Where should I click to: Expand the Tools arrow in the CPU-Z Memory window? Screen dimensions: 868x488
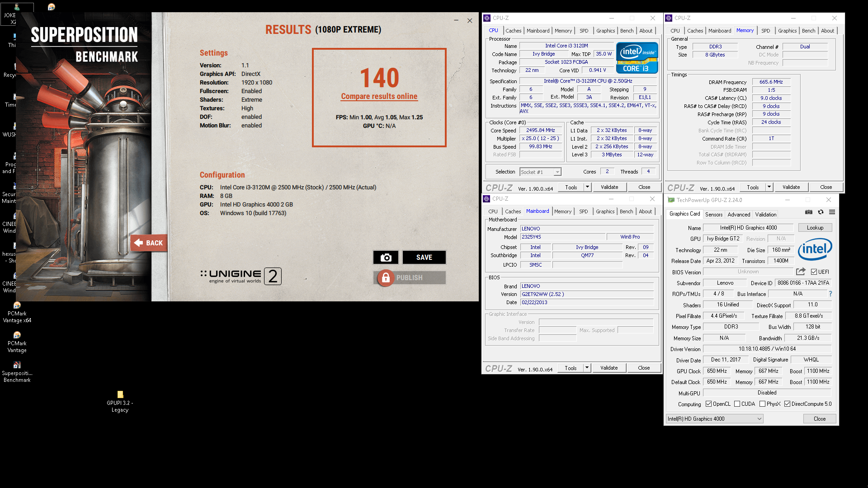(769, 187)
